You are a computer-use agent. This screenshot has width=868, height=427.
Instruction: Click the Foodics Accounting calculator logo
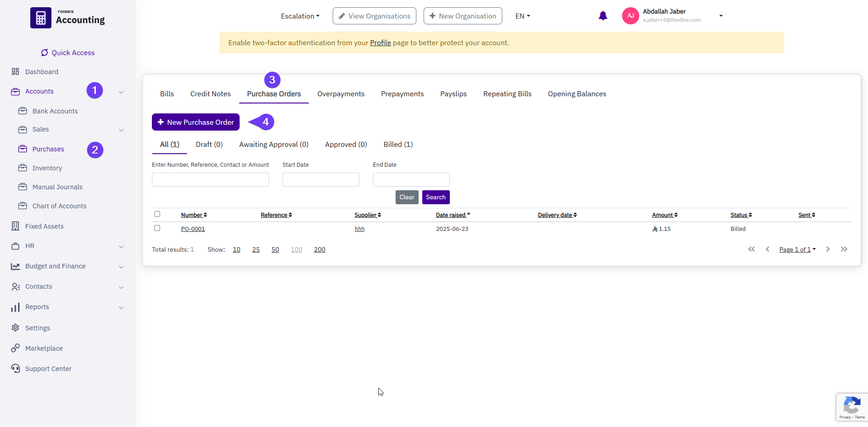tap(41, 18)
